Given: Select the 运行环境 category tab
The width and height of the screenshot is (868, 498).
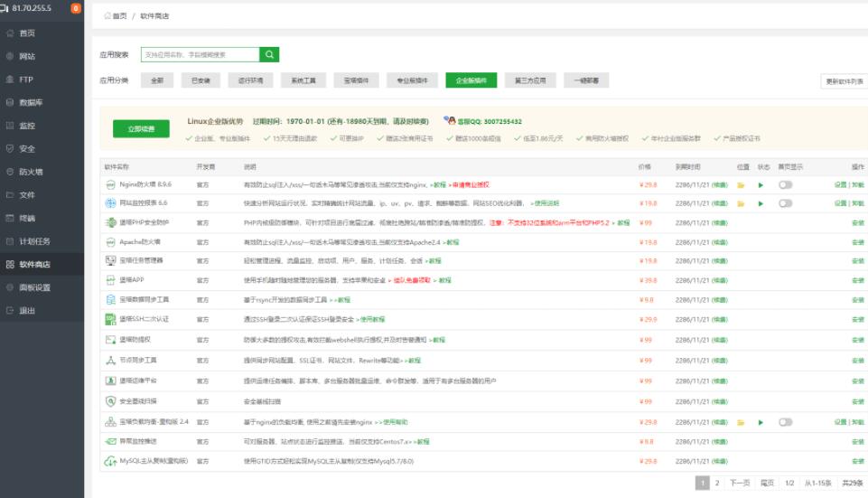Looking at the screenshot, I should click(251, 80).
